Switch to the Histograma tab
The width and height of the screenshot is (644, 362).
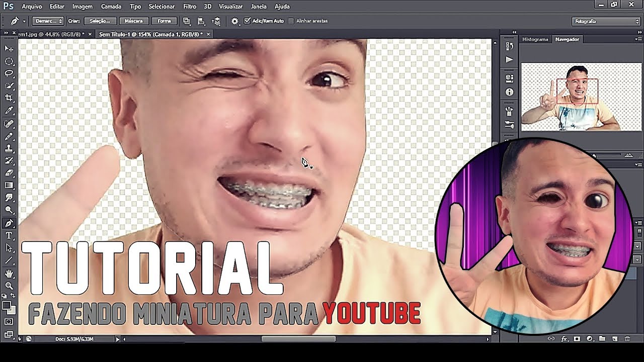tap(535, 39)
